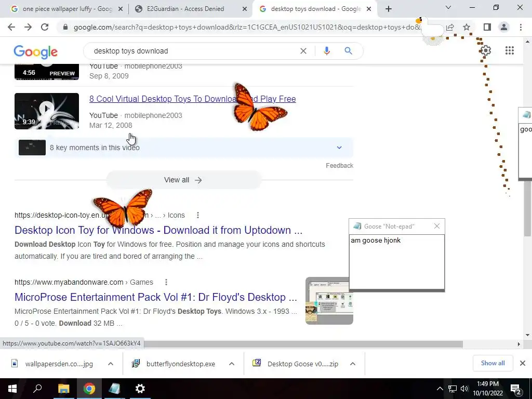The height and width of the screenshot is (399, 532).
Task: Show hidden system tray icons
Action: pos(440,389)
